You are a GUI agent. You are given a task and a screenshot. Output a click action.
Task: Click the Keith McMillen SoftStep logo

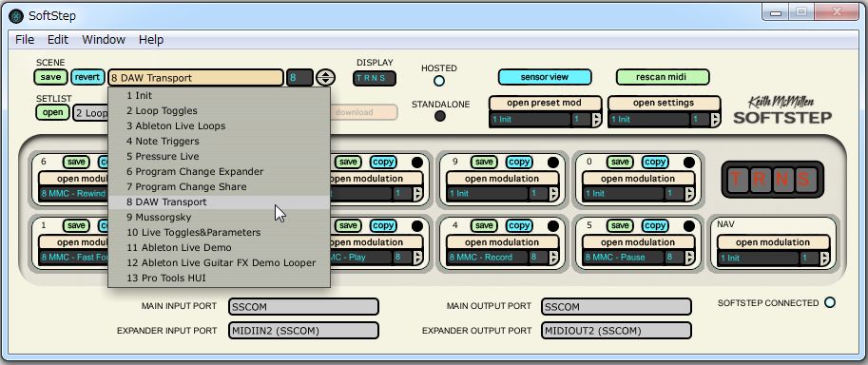(782, 109)
